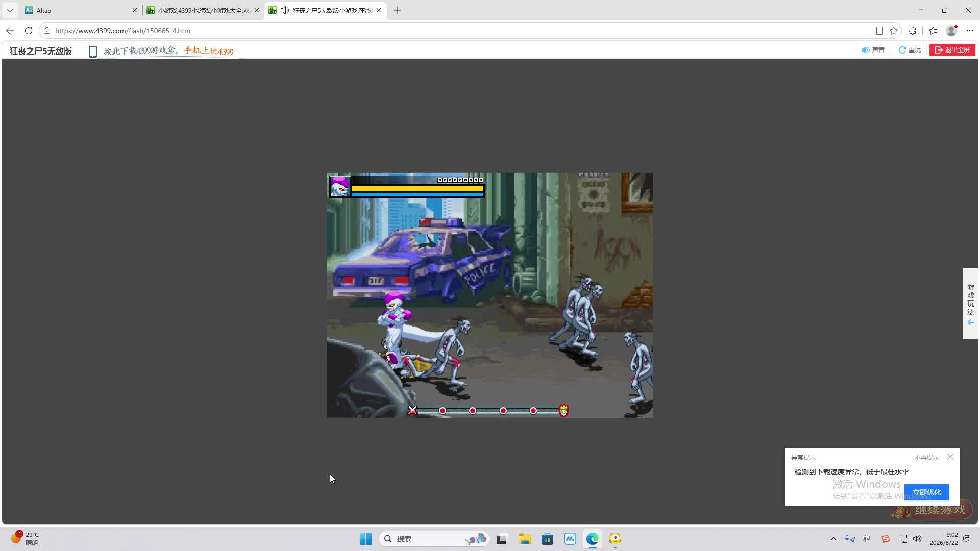Viewport: 980px width, 551px height.
Task: Open Task View from taskbar
Action: 502,539
